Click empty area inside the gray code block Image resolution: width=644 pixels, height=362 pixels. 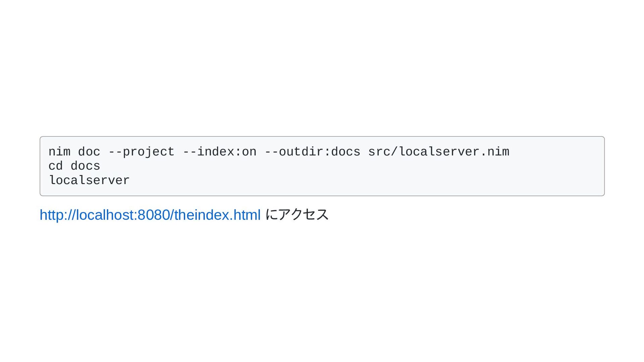coord(369,174)
